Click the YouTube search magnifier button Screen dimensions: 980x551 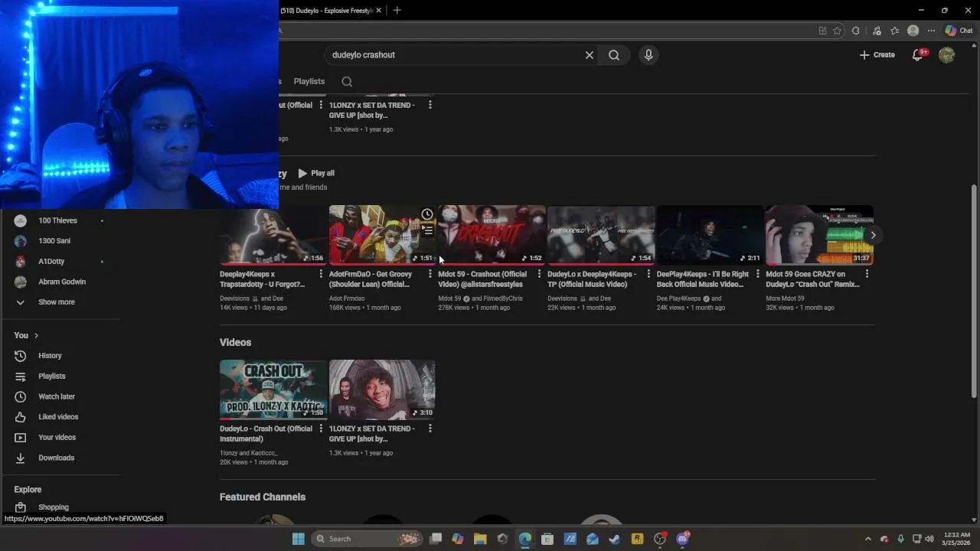[614, 55]
